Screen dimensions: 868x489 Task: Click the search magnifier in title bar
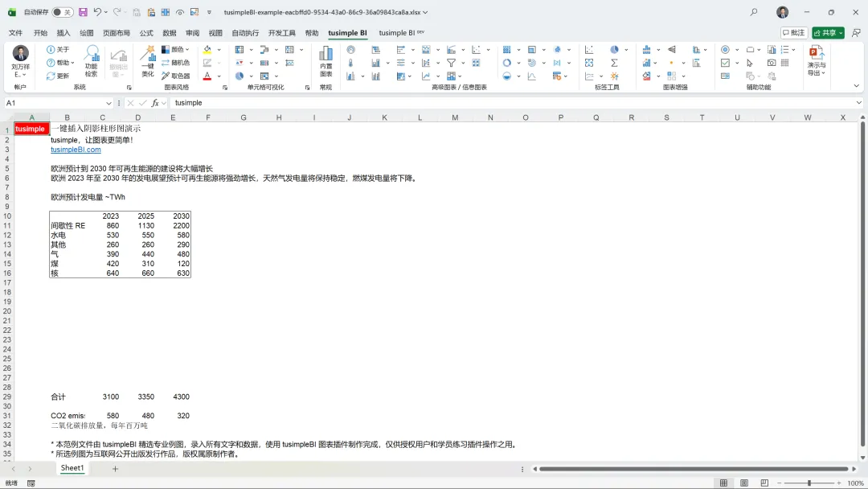(753, 12)
